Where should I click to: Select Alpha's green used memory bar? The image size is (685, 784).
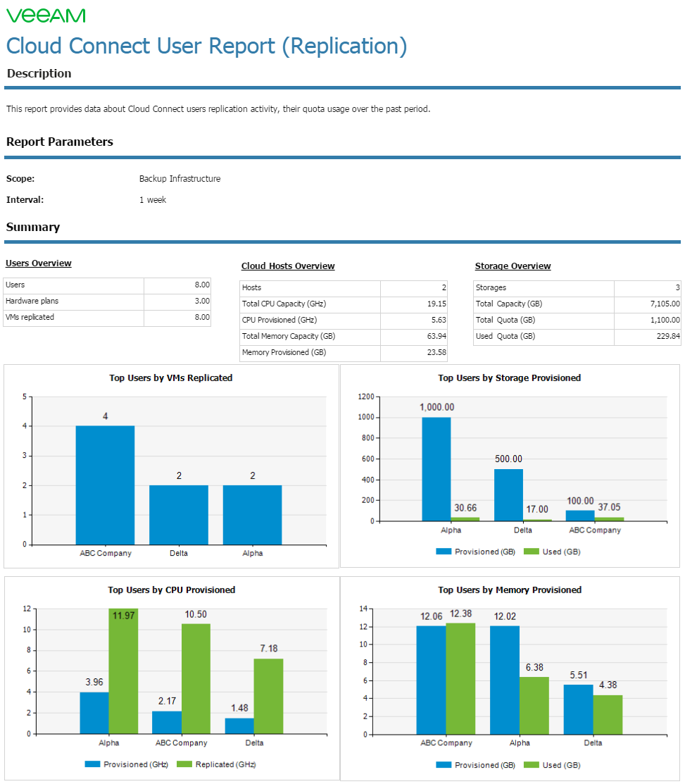coord(534,706)
